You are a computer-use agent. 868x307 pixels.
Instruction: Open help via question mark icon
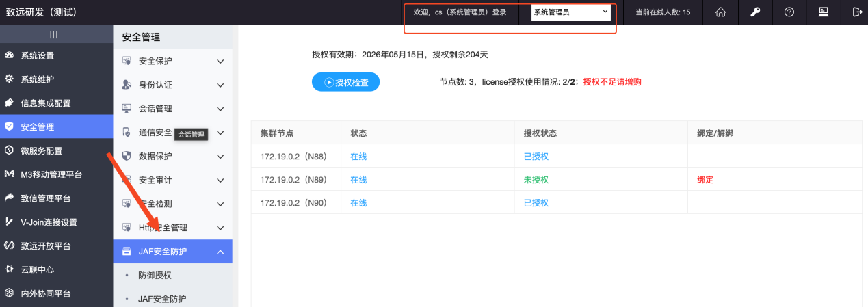(x=789, y=12)
